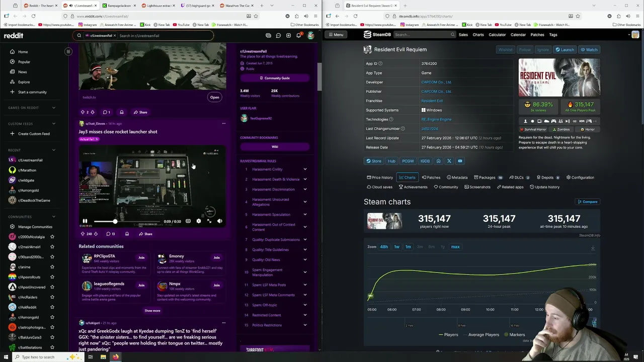Toggle closed captions on video player
This screenshot has height=362, width=644.
click(188, 221)
